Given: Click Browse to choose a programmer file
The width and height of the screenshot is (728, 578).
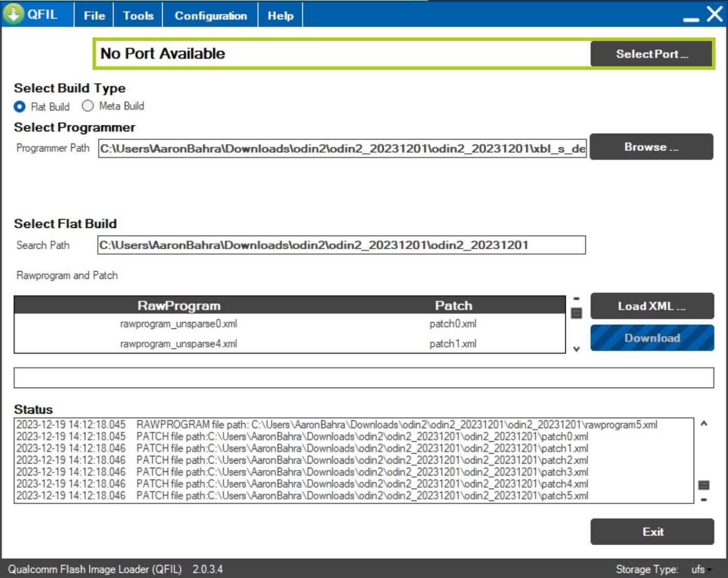Looking at the screenshot, I should click(x=651, y=147).
